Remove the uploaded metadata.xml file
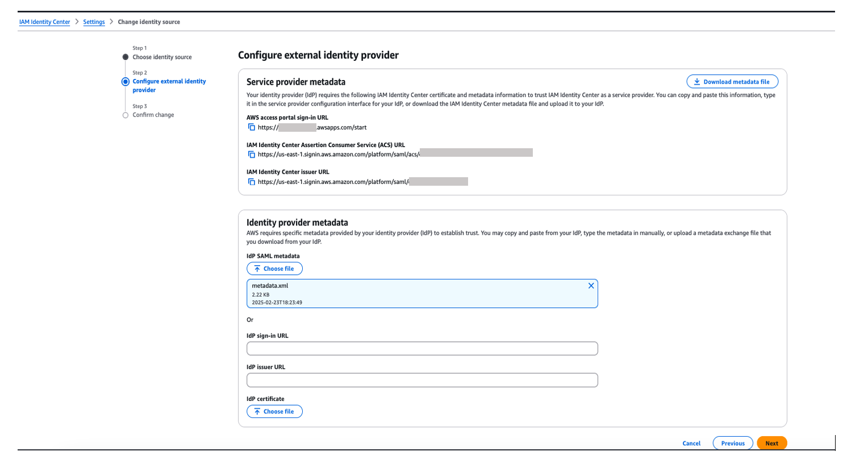This screenshot has width=868, height=468. (591, 286)
